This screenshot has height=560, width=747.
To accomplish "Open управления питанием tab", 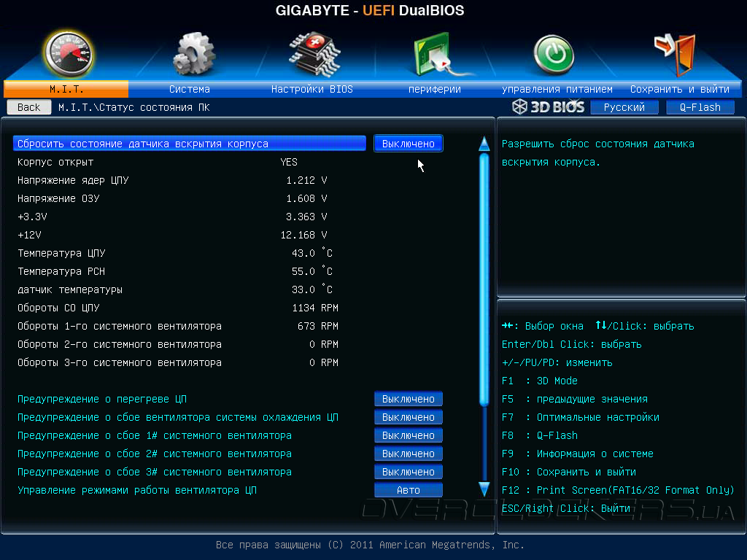I will click(557, 89).
